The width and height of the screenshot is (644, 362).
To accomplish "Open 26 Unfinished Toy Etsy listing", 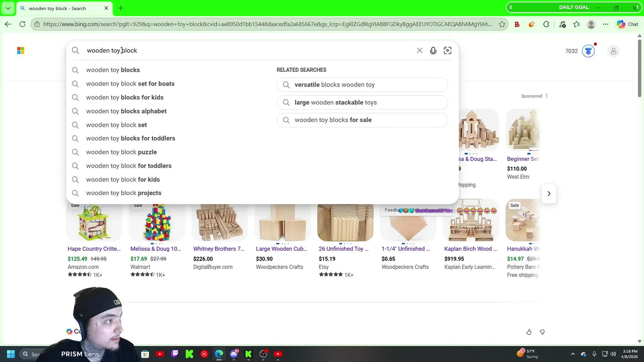I will pos(344,249).
